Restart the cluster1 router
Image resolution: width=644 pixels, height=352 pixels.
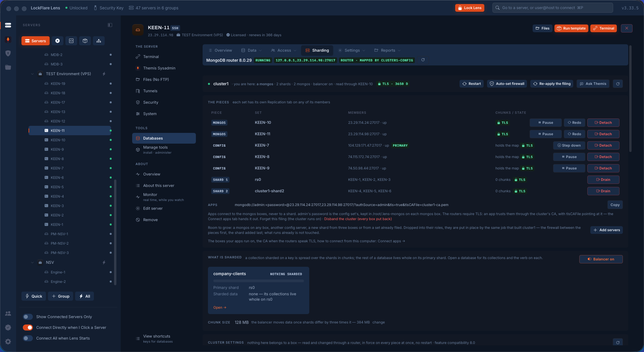pyautogui.click(x=472, y=84)
